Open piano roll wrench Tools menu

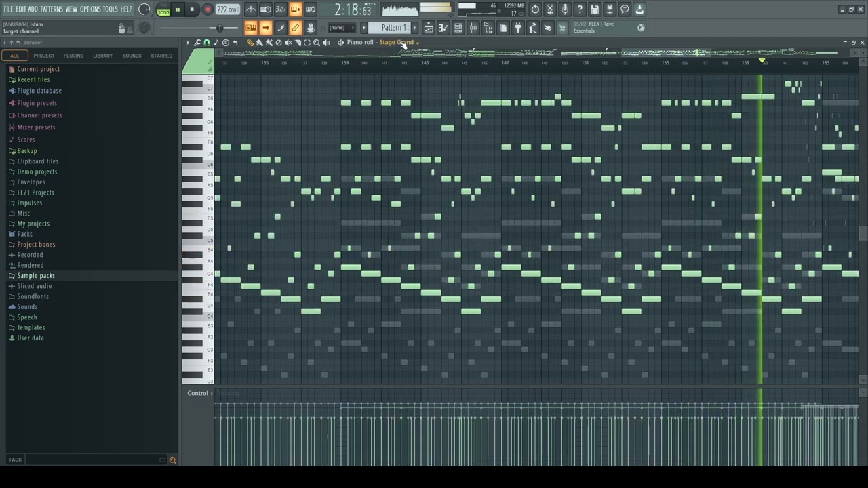[197, 43]
